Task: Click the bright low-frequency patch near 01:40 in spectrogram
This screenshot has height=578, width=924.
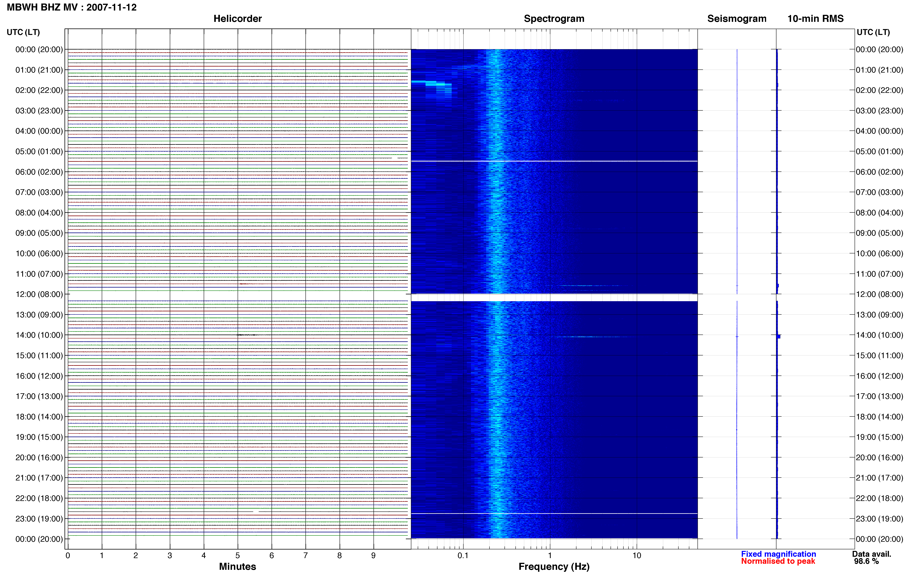Action: pos(431,83)
